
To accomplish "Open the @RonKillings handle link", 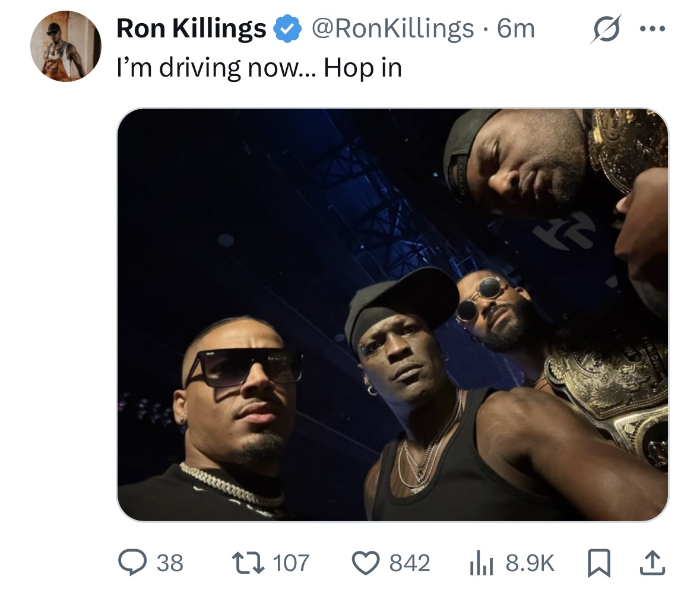I will (x=393, y=28).
